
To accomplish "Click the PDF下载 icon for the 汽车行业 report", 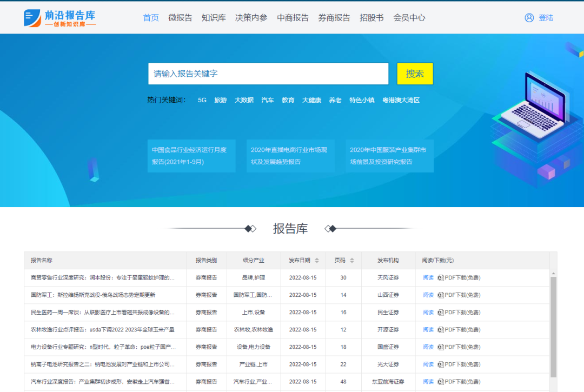I will coord(441,381).
